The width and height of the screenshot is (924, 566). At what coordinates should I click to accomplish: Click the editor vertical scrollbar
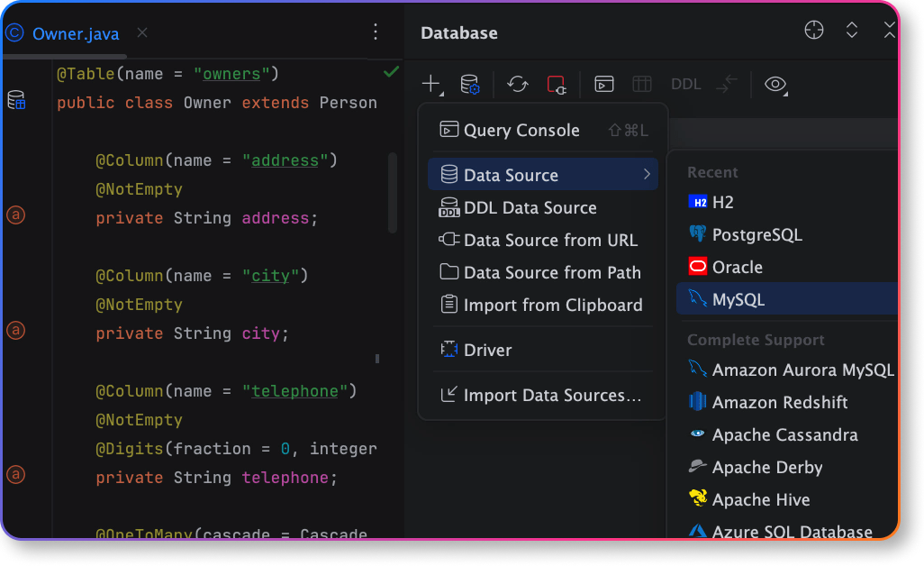tap(393, 192)
